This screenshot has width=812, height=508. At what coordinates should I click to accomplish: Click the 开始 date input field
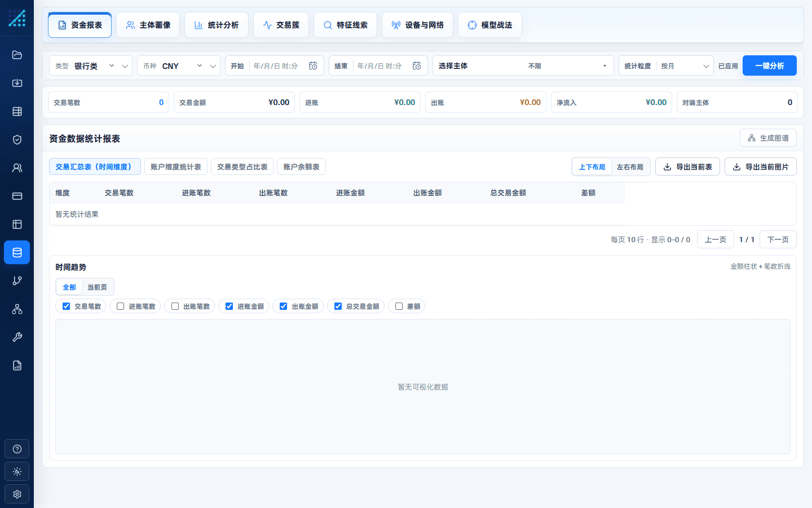275,66
